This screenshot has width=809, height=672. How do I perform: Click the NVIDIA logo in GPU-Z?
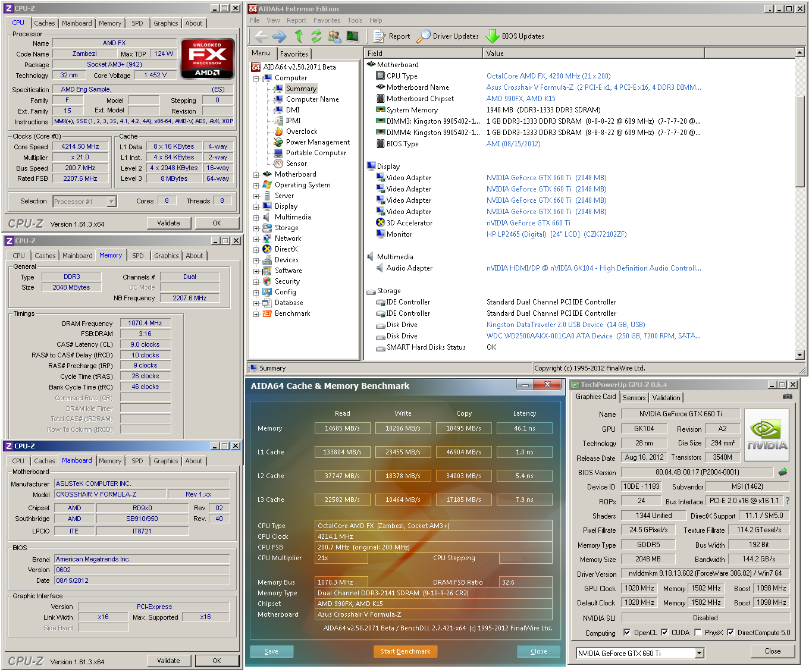coord(767,435)
